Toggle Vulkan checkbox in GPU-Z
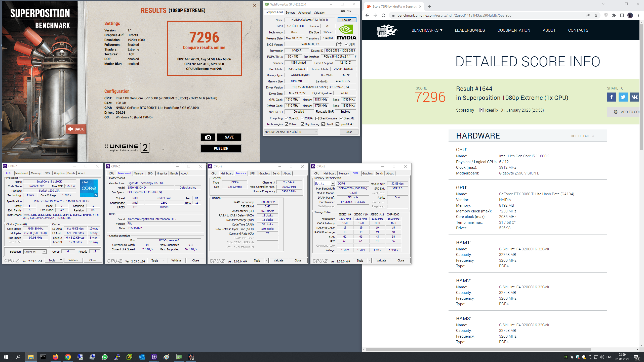 (x=287, y=124)
